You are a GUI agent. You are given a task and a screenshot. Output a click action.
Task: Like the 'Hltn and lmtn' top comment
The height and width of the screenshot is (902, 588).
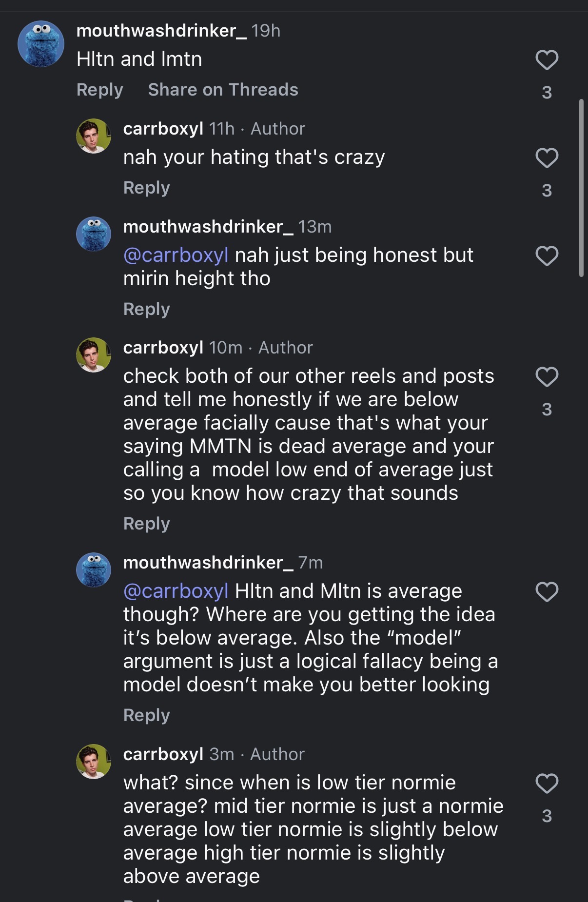click(x=547, y=60)
